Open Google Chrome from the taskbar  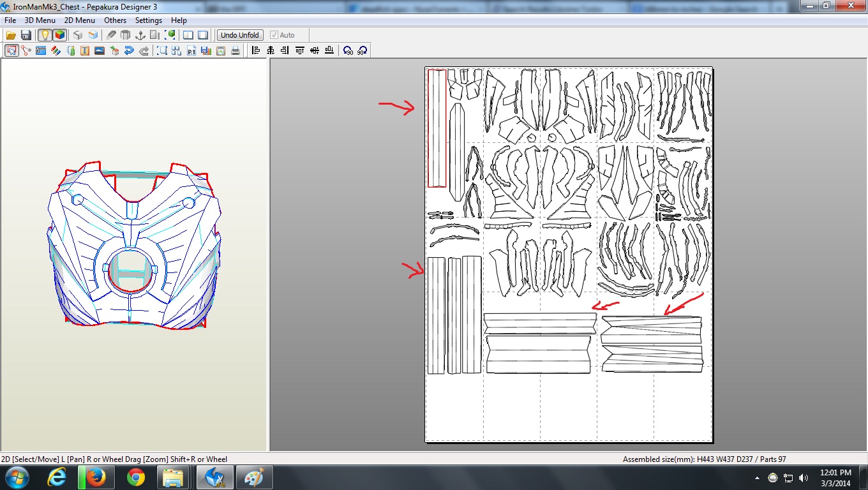(135, 477)
